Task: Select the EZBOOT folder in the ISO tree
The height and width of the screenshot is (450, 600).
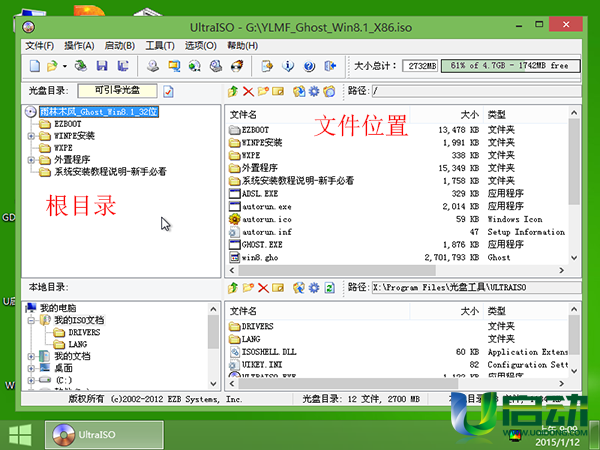Action: [x=67, y=124]
